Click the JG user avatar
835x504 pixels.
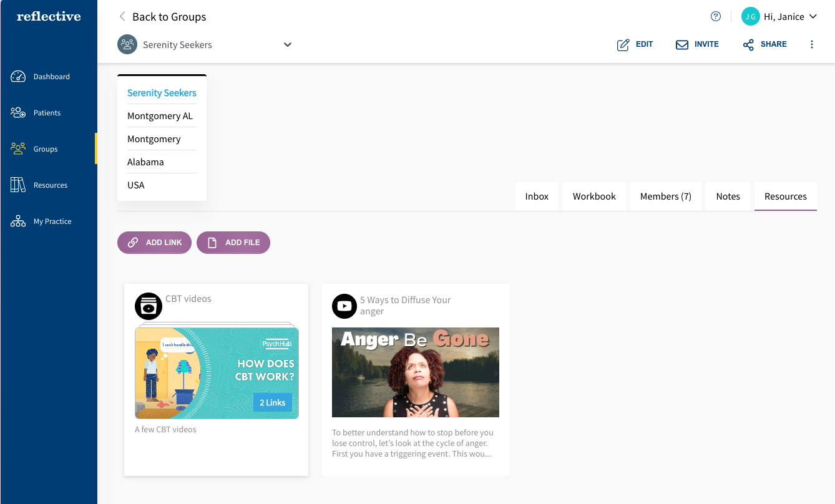(750, 17)
